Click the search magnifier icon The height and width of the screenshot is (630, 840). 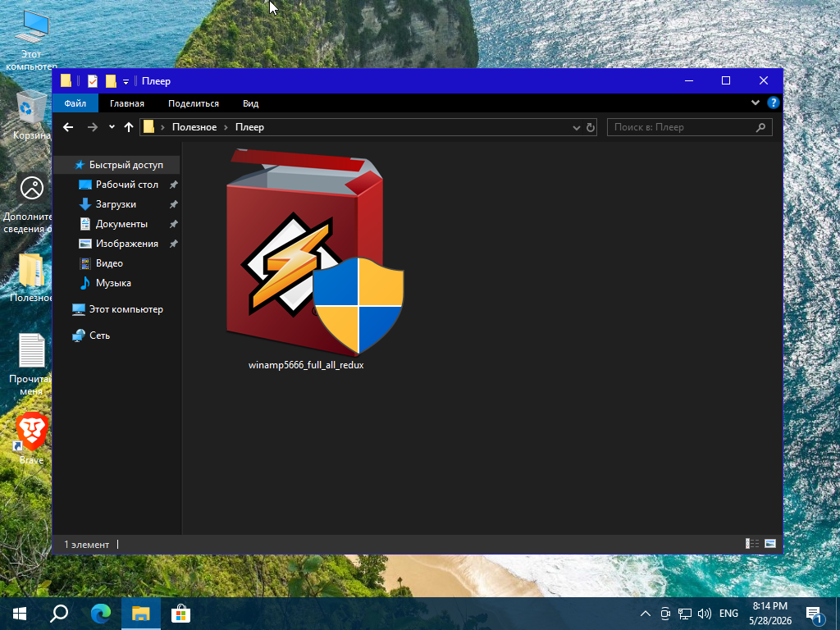point(760,127)
